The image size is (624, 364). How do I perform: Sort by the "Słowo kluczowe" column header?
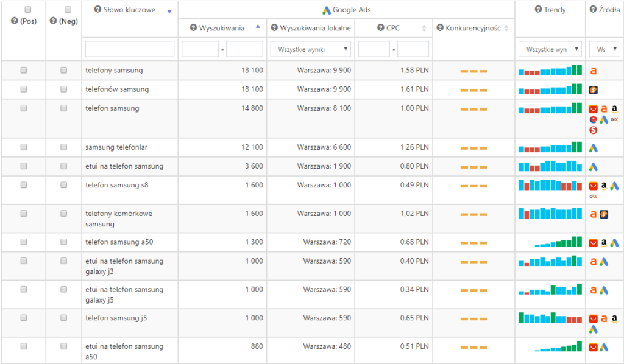[129, 10]
